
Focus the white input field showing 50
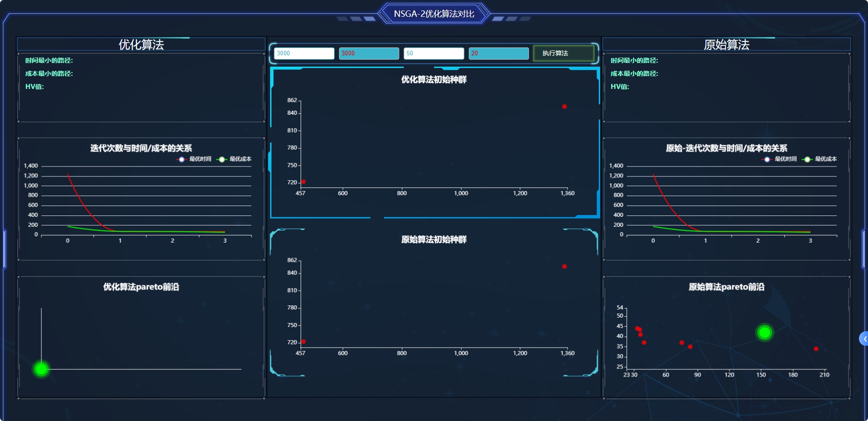(434, 54)
